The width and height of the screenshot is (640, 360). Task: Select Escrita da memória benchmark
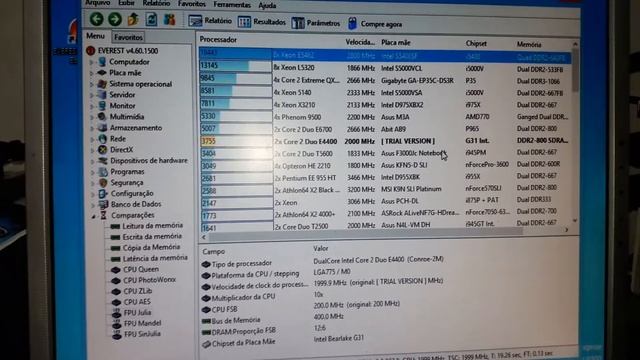point(152,236)
